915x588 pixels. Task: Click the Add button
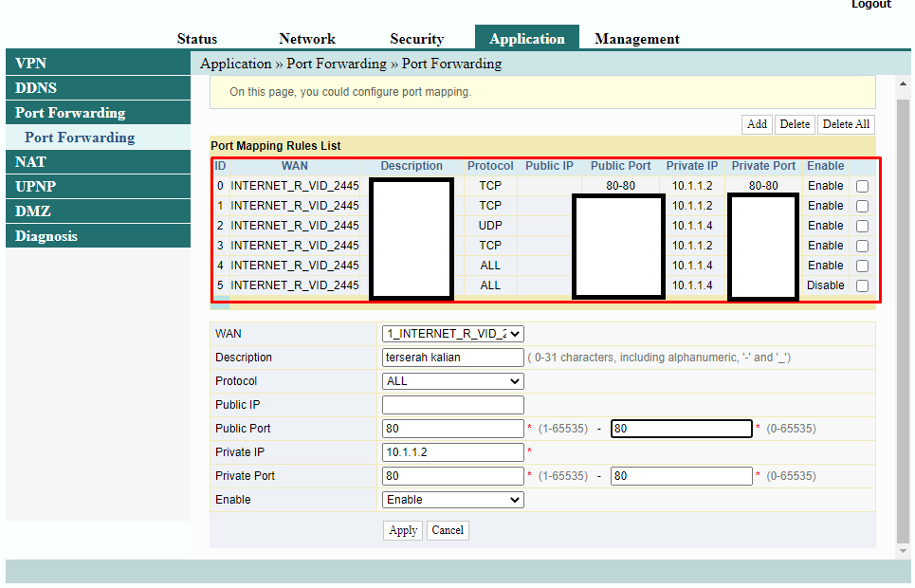(x=757, y=124)
